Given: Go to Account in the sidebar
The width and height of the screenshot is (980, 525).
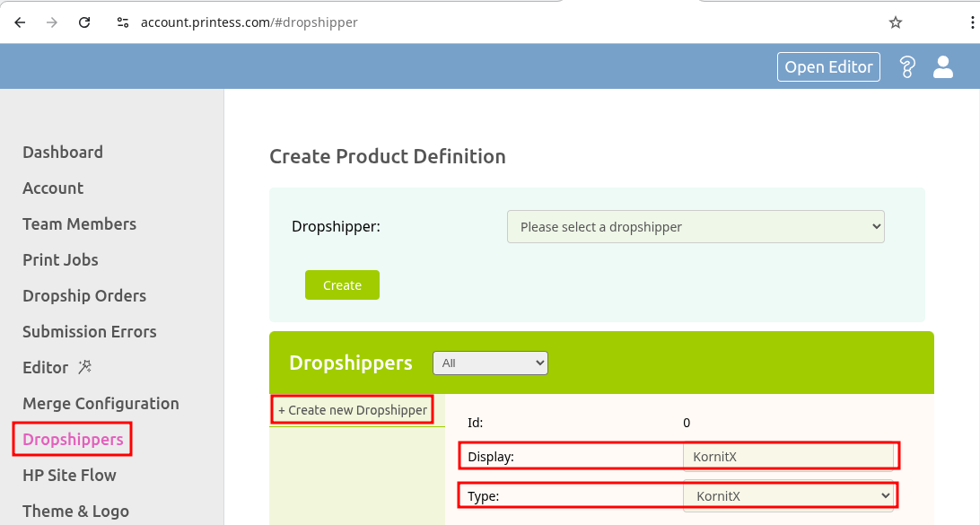Looking at the screenshot, I should (x=52, y=188).
